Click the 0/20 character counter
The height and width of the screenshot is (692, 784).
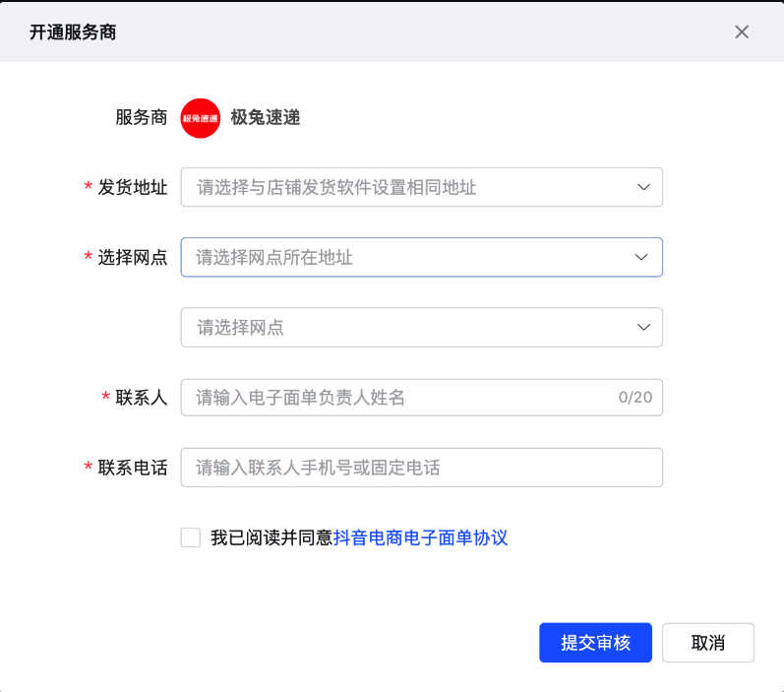coord(634,398)
